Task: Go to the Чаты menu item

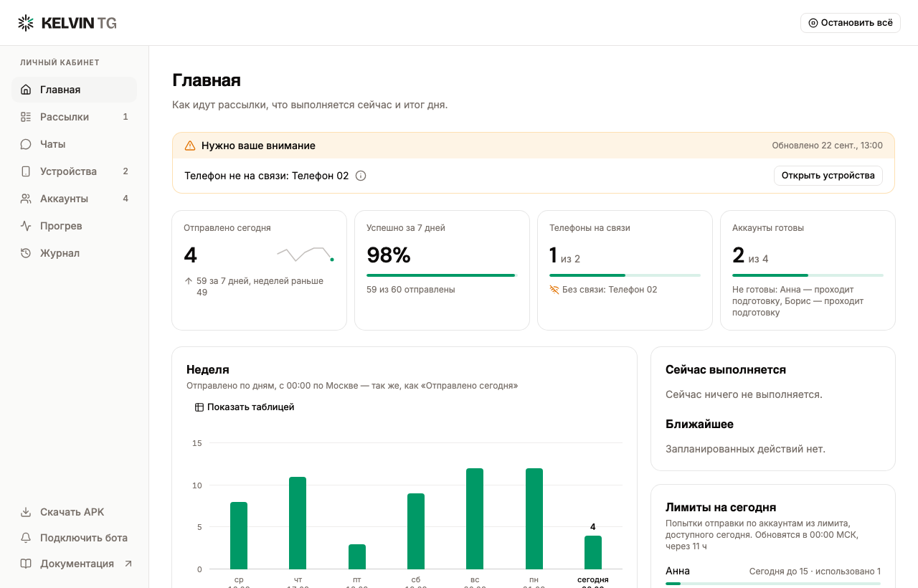Action: [74, 144]
